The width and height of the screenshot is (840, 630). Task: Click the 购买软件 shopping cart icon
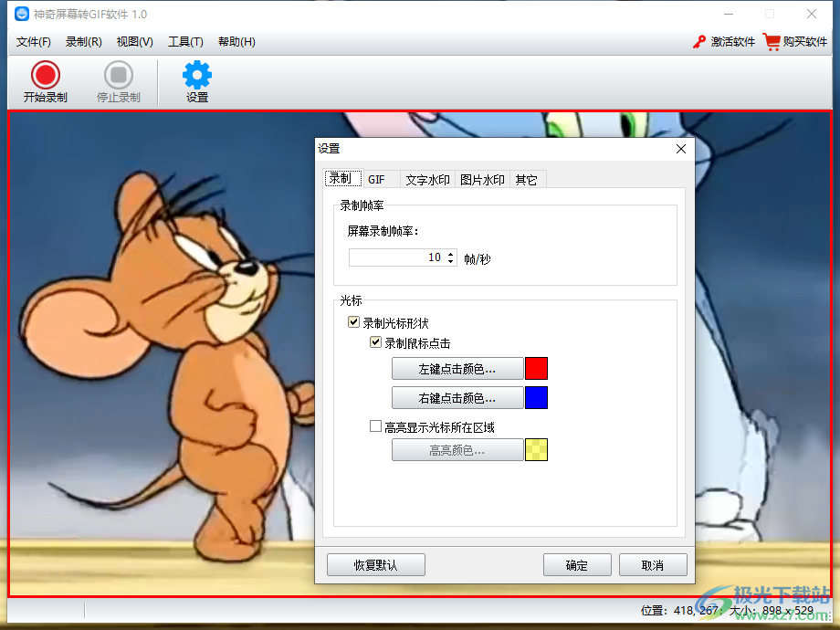coord(772,42)
